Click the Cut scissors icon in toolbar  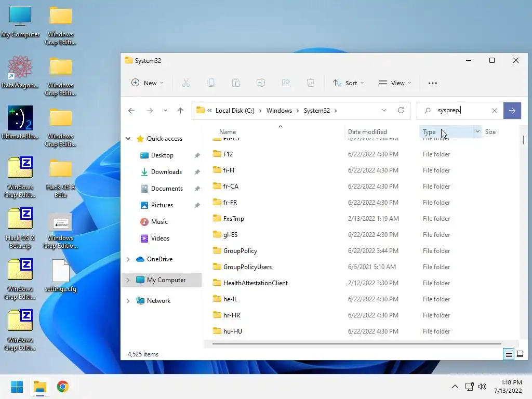tap(185, 83)
